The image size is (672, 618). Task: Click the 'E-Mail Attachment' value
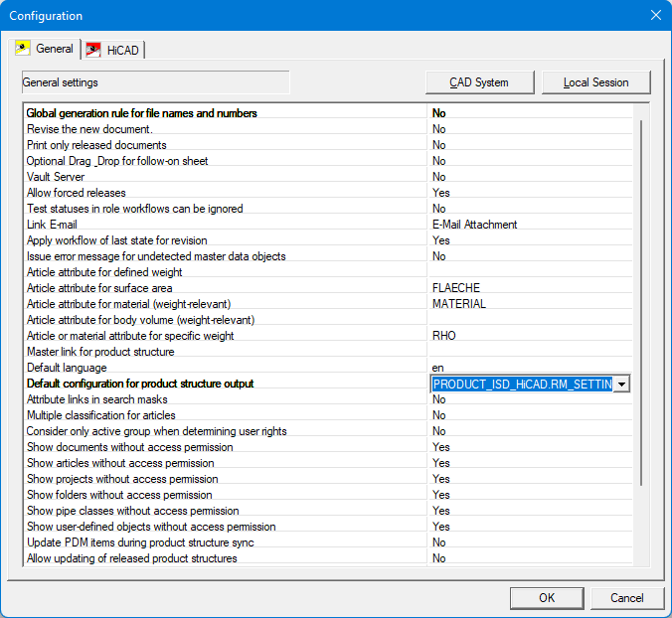474,225
